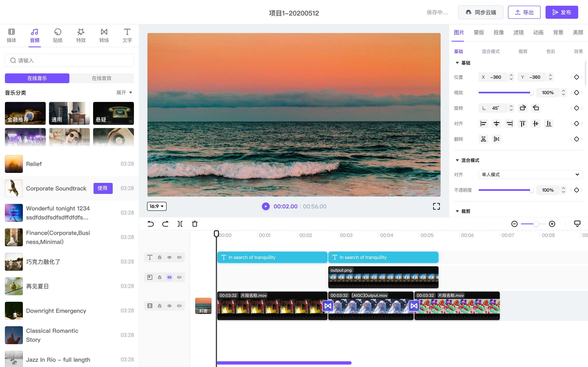Mute the main video track
588x367 pixels.
pos(179,306)
